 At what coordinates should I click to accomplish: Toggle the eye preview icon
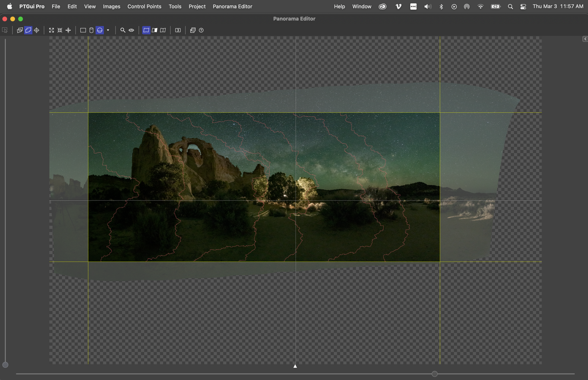point(131,30)
